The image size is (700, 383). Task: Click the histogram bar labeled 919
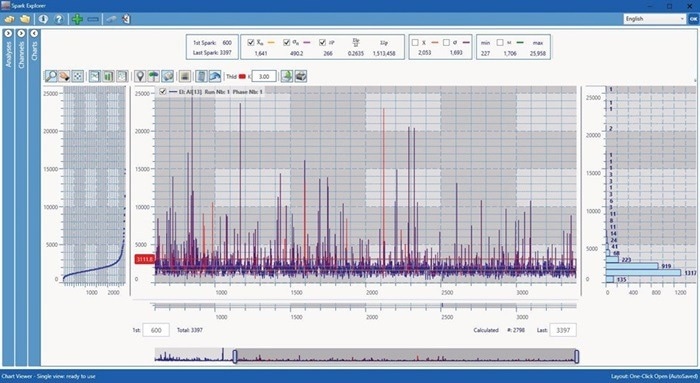click(632, 266)
